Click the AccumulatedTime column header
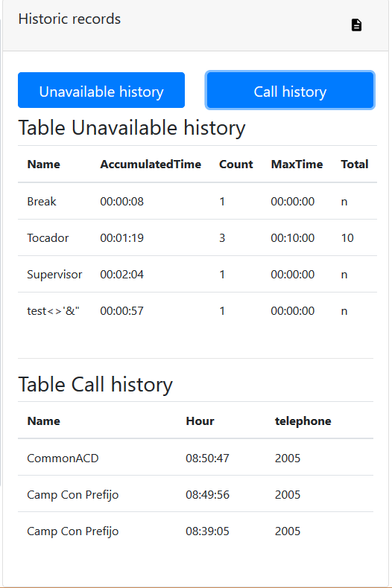The height and width of the screenshot is (588, 392). click(151, 164)
